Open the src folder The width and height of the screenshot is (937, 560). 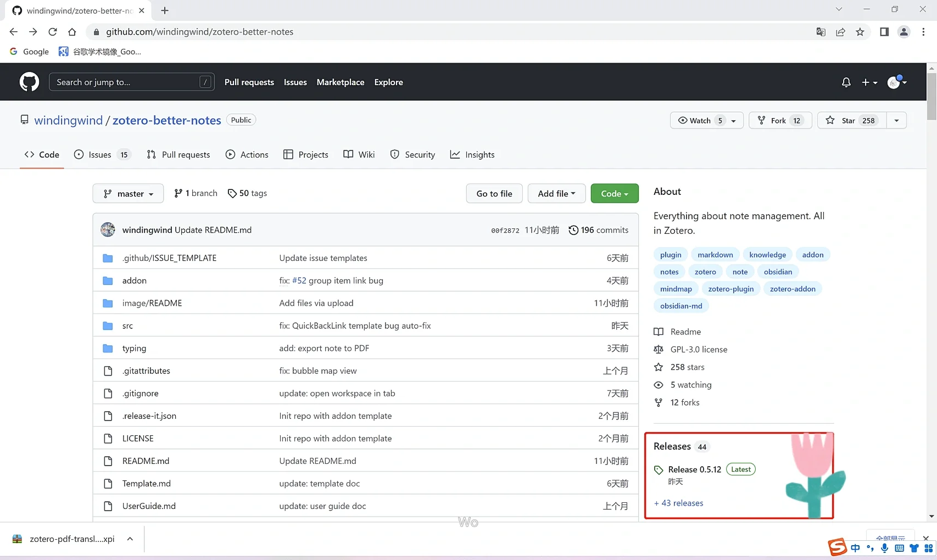pyautogui.click(x=127, y=326)
